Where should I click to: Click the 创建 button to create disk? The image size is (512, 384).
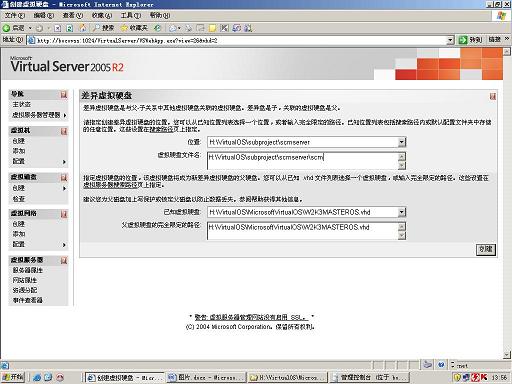coord(486,249)
